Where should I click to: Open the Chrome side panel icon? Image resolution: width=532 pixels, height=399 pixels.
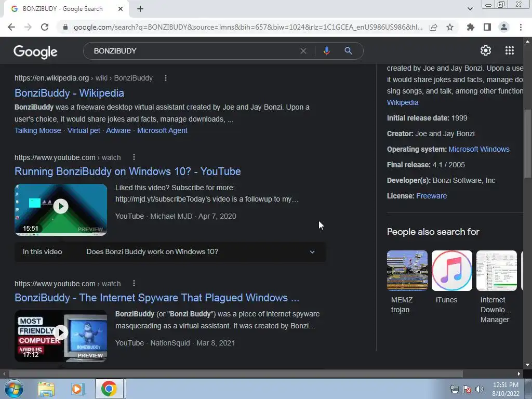(x=487, y=27)
